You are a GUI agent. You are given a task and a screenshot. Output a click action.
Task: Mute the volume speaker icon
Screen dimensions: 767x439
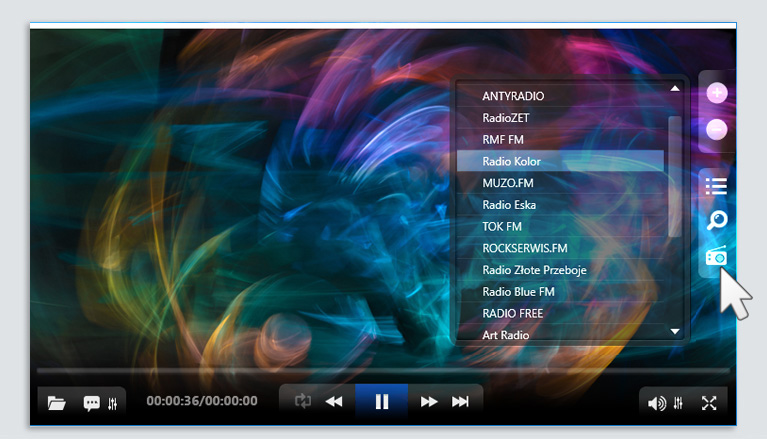click(x=656, y=403)
